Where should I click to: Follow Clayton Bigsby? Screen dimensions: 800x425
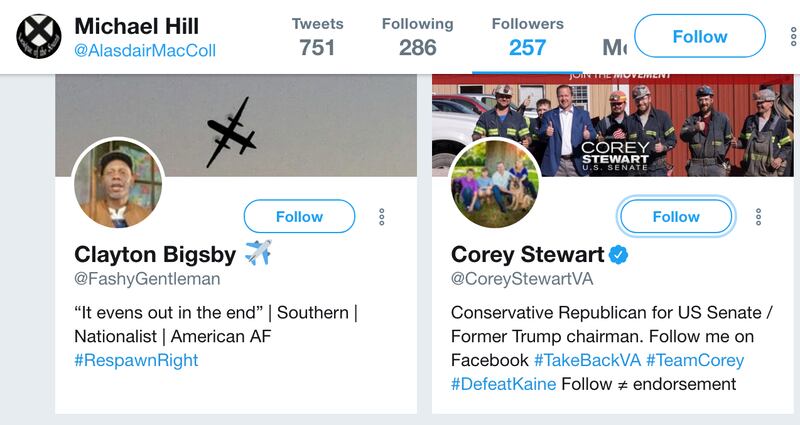click(299, 217)
